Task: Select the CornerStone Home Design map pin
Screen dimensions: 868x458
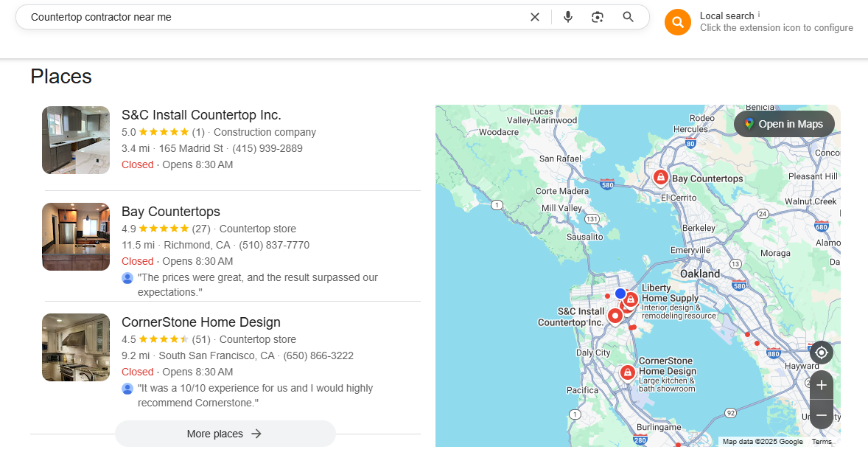Action: pos(627,372)
